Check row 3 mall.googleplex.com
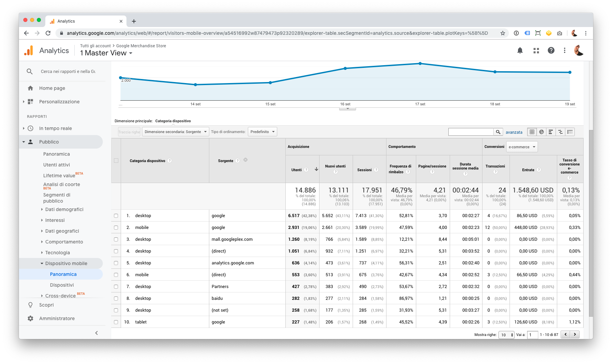 point(116,239)
